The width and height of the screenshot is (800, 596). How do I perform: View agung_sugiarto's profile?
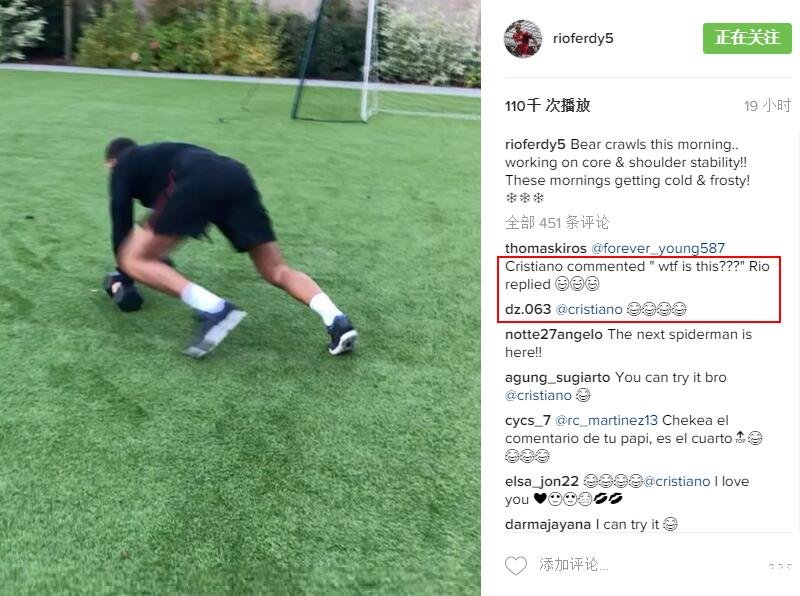coord(558,378)
